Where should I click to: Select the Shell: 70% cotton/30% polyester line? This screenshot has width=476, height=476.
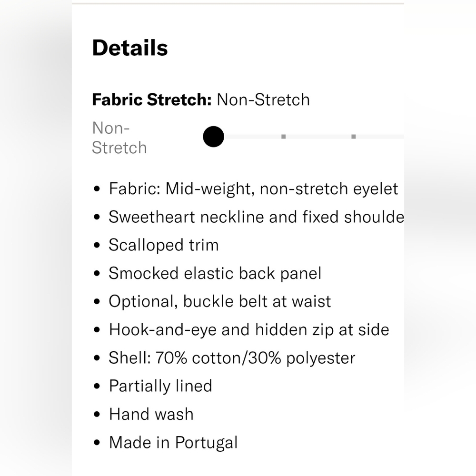[x=232, y=358]
